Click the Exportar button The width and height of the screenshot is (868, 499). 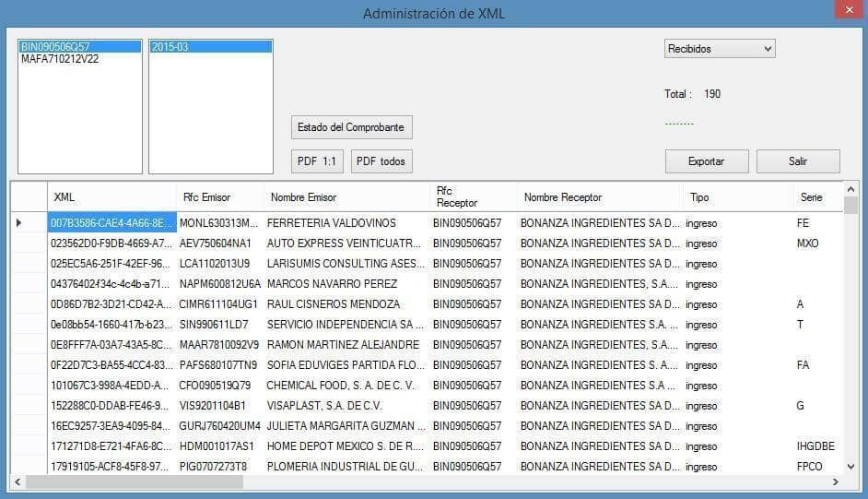707,161
